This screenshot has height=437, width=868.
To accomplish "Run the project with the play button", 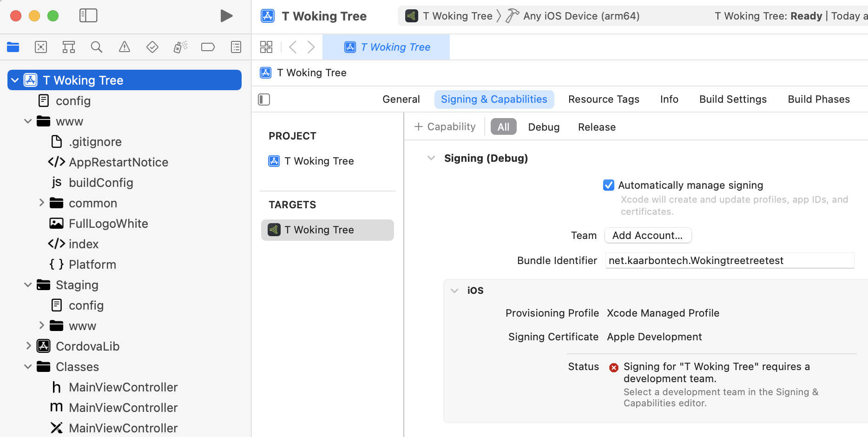I will pos(227,15).
